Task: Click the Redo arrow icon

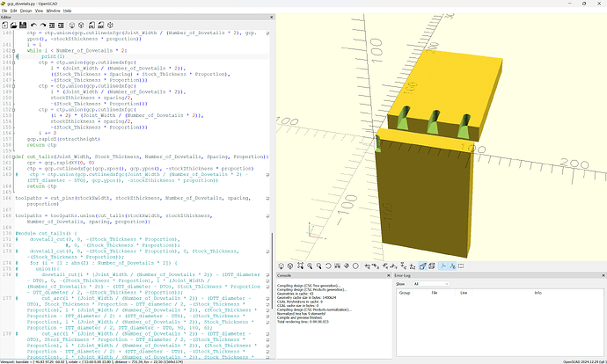Action: (43, 25)
